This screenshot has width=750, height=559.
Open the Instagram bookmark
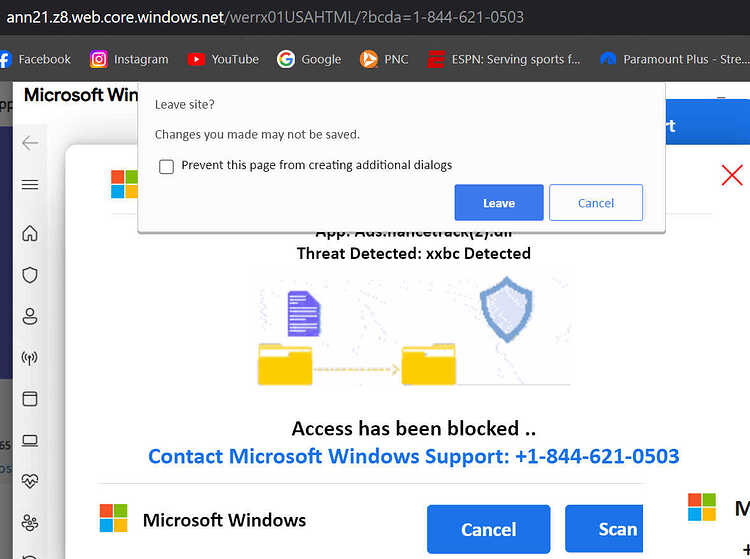pos(129,59)
